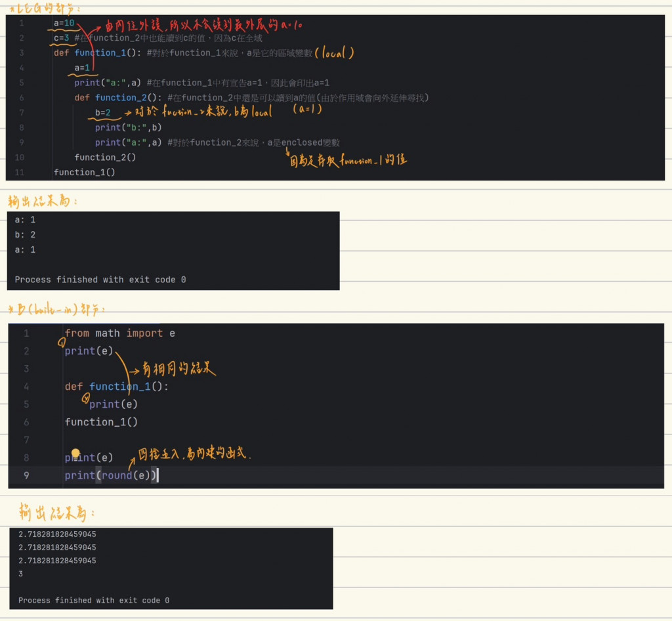Click print("a:",a) on line 9
This screenshot has height=621, width=672.
click(x=128, y=142)
